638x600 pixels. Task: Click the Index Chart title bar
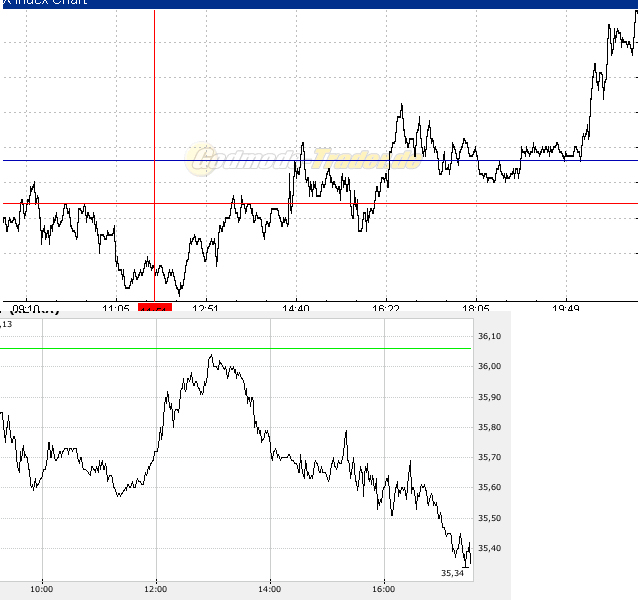[x=319, y=4]
